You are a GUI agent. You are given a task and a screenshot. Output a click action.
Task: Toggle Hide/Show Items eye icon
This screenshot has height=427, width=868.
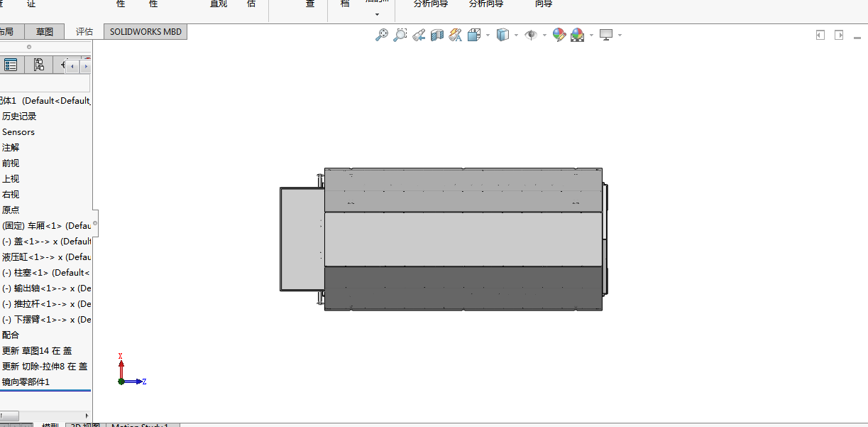point(531,35)
